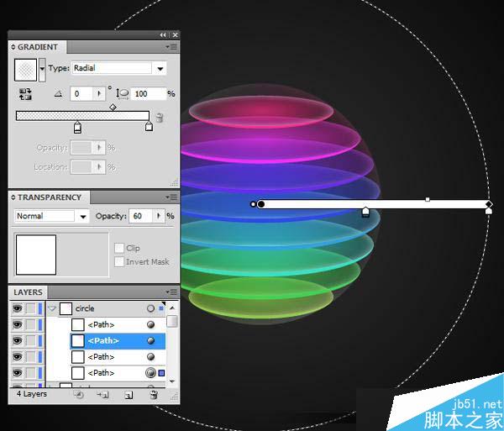Collapse the circle layer disclosure triangle
Viewport: 504px width, 431px height.
click(x=52, y=308)
